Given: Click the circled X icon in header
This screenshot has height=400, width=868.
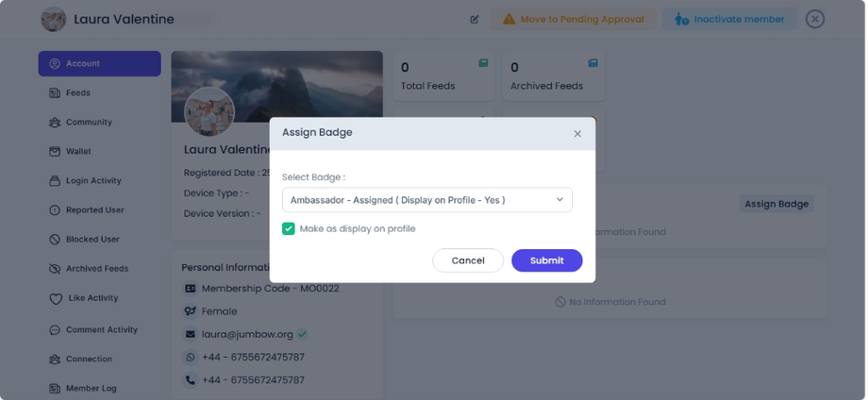Looking at the screenshot, I should (x=815, y=19).
